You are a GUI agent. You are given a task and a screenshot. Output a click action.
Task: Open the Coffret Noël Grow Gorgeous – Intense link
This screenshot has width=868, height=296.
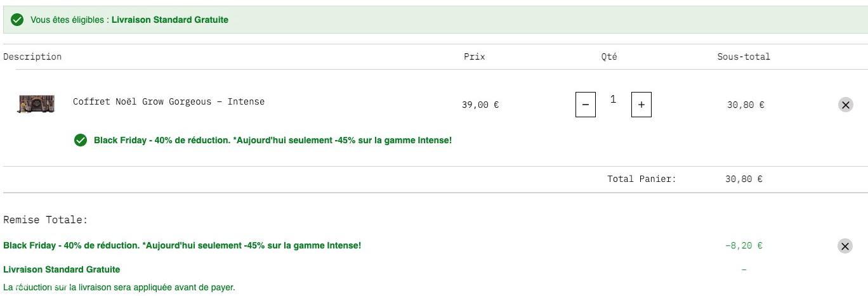pos(169,101)
